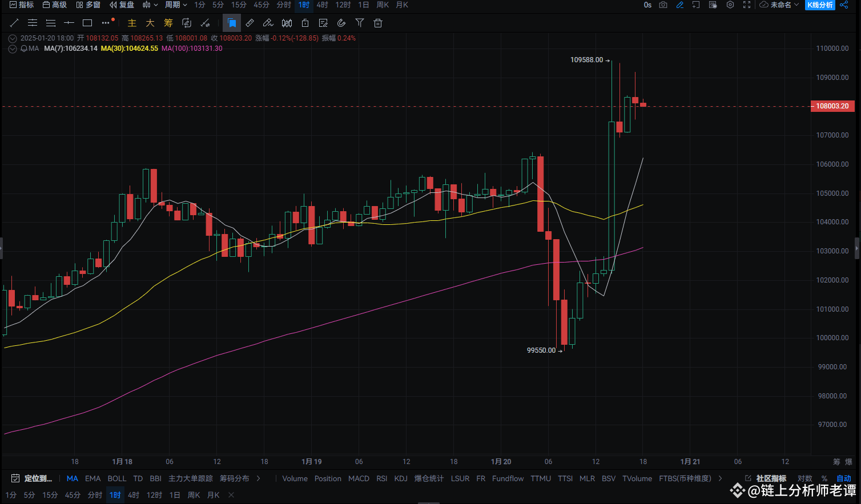The image size is (861, 504).
Task: Select the ruler measurement tool
Action: tap(250, 23)
